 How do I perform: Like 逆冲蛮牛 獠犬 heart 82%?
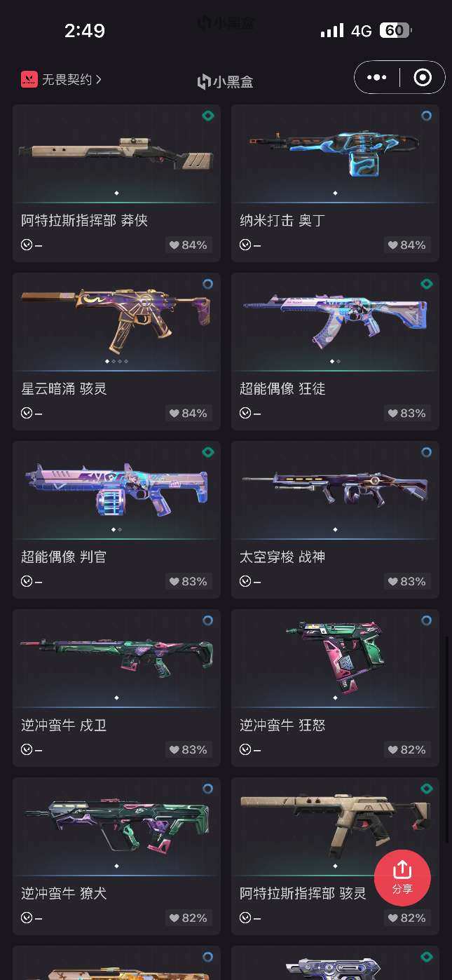click(x=189, y=918)
